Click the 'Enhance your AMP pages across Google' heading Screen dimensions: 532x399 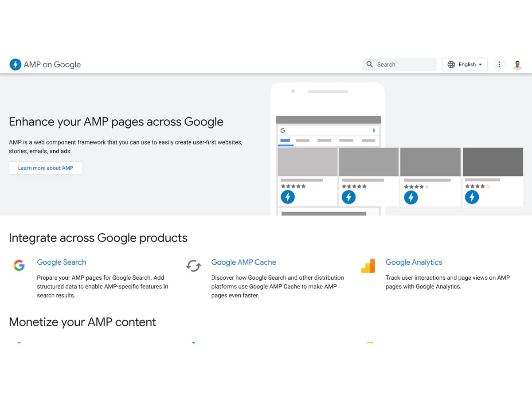(x=116, y=122)
